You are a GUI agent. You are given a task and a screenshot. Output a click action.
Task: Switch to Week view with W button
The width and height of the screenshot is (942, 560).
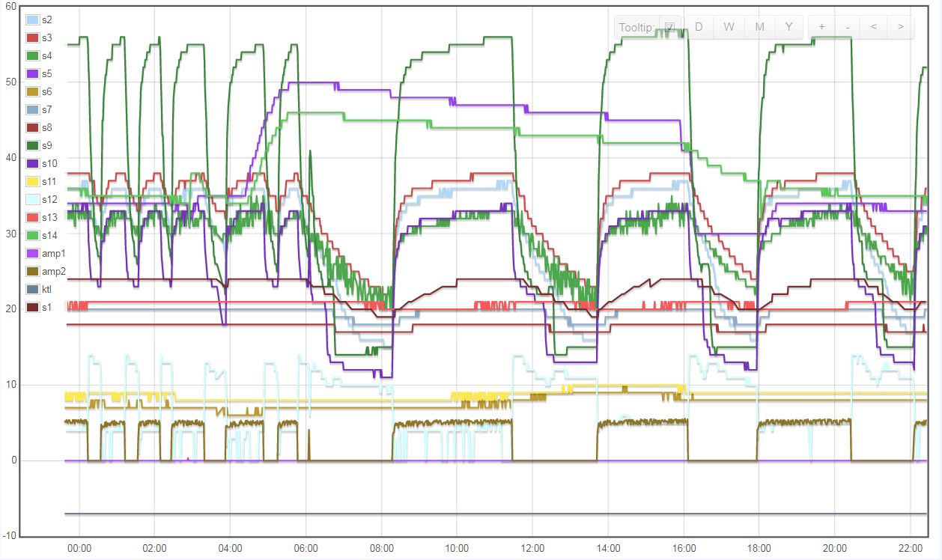(729, 27)
